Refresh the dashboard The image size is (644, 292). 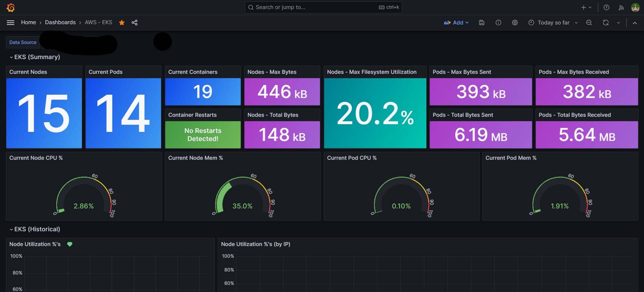coord(606,22)
